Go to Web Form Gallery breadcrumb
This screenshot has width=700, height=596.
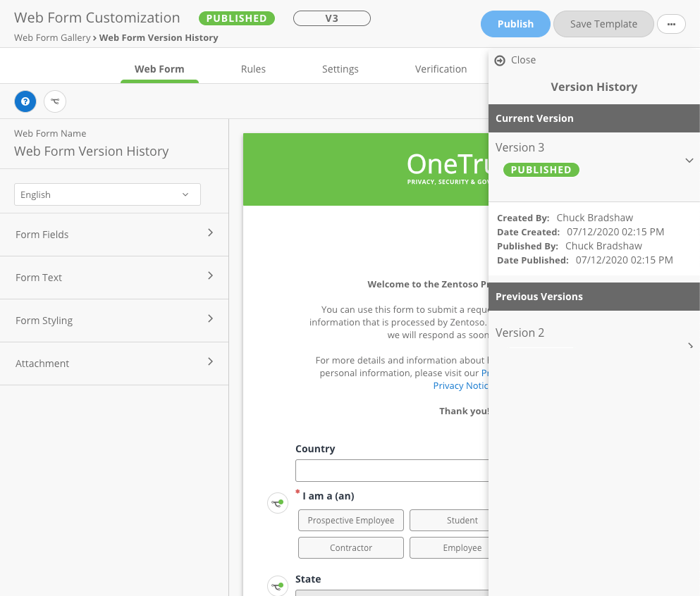(52, 37)
